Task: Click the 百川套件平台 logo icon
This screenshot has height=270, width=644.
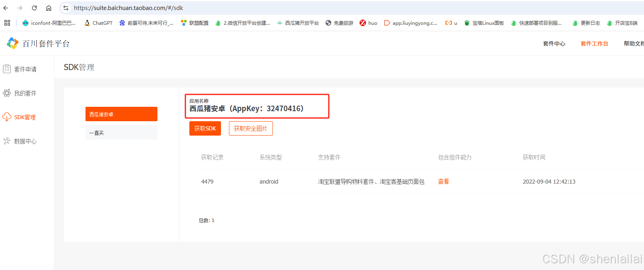Action: tap(13, 43)
